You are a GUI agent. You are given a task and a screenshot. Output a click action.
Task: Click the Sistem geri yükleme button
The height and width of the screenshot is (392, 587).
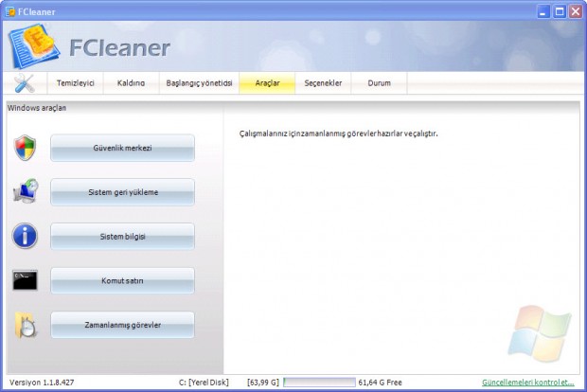pos(122,192)
